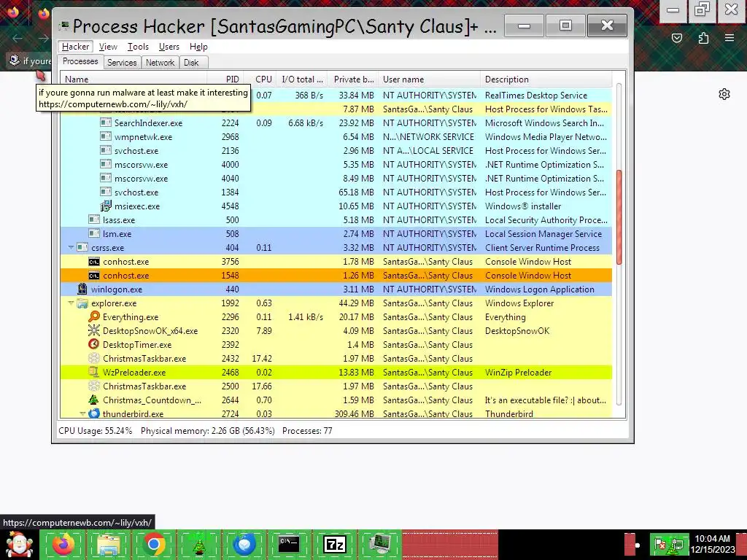Collapse the explorer.exe process tree
Viewport: 747px width, 560px height.
point(71,303)
